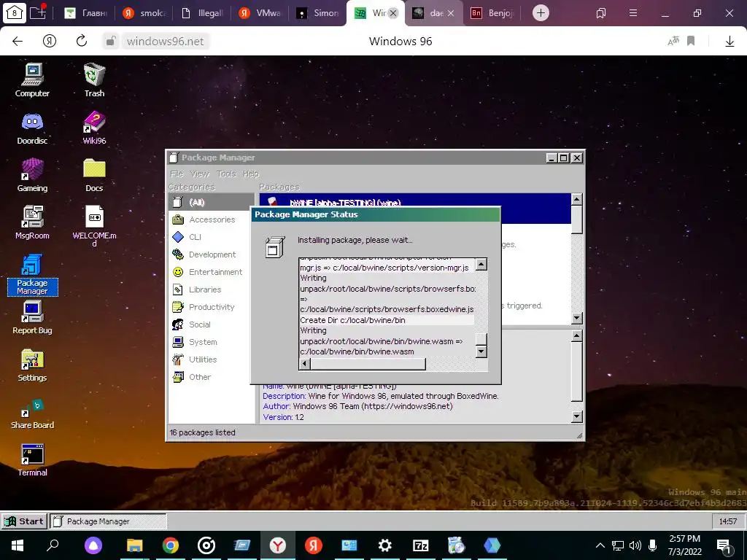Launch Doordisc from the desktop

pos(32,128)
